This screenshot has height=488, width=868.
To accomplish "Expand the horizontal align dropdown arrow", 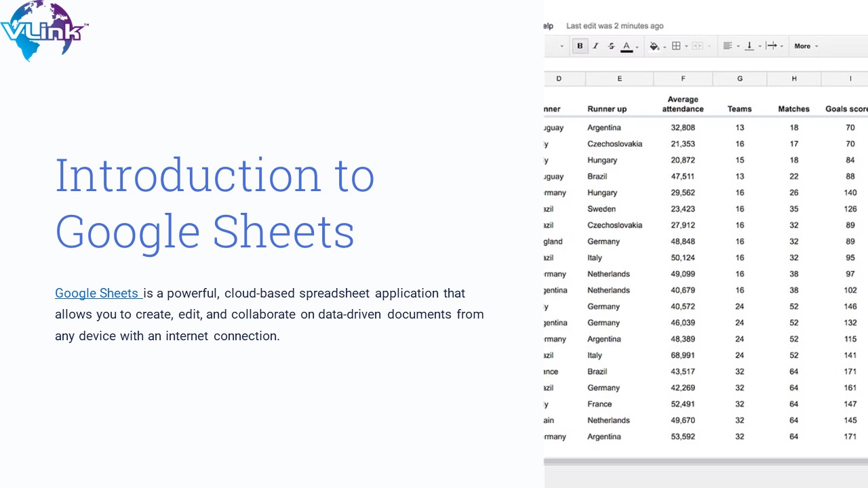I will tap(738, 47).
